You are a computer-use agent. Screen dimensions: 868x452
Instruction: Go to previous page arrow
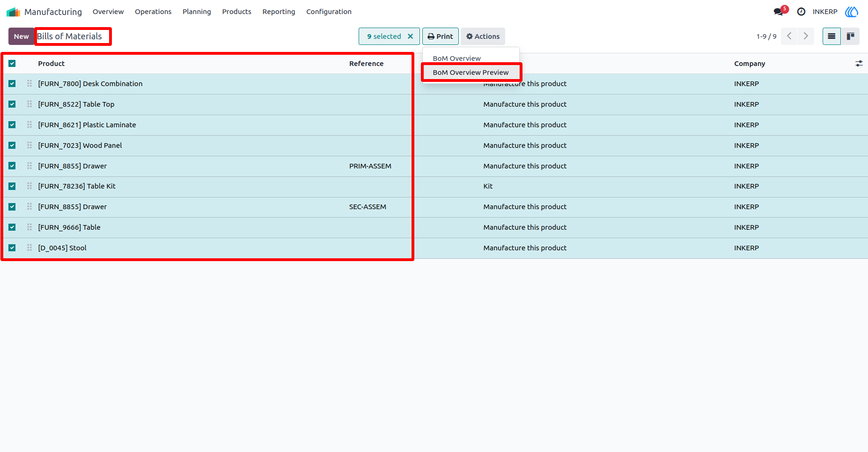(789, 36)
